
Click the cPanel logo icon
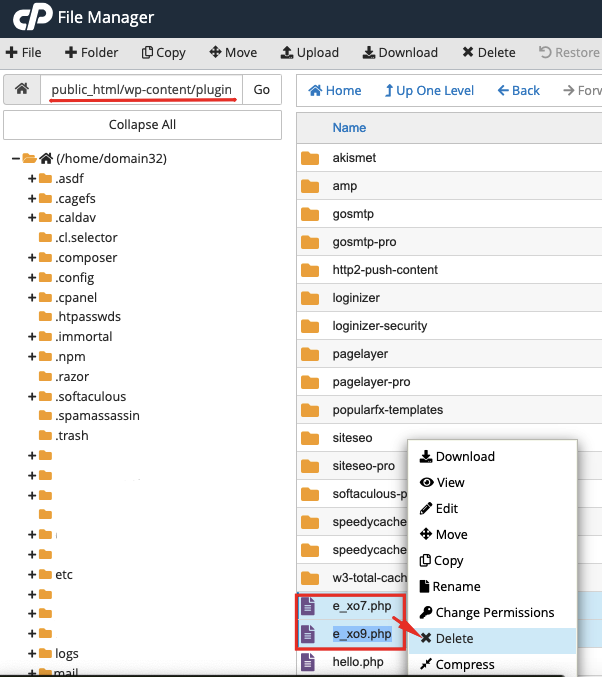coord(33,17)
